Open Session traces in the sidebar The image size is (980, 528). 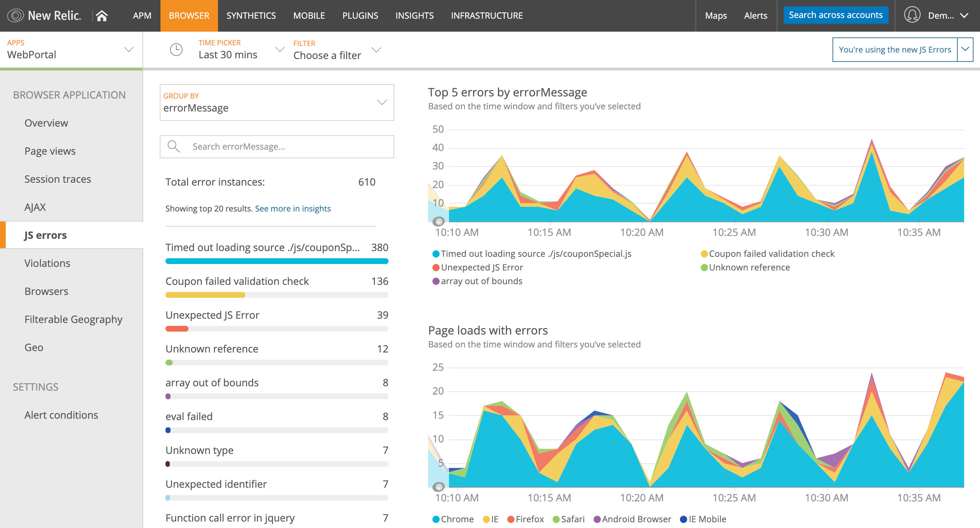pyautogui.click(x=58, y=179)
